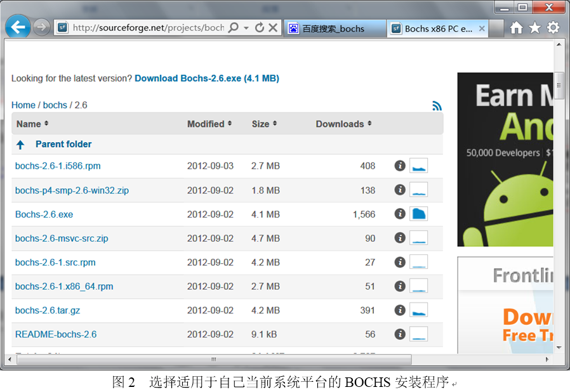The height and width of the screenshot is (392, 570).
Task: Open browser Tools gear menu
Action: [553, 28]
